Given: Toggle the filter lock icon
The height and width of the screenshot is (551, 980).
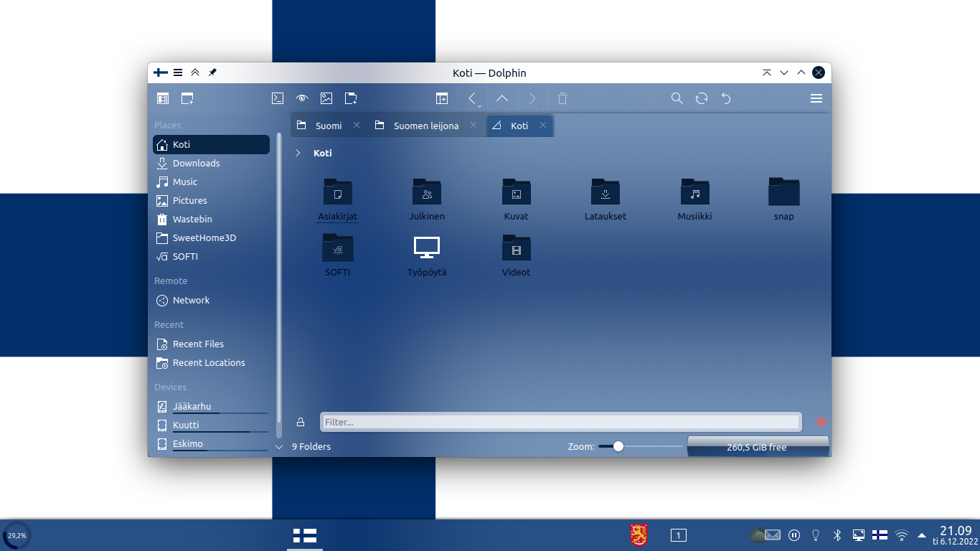Looking at the screenshot, I should click(301, 422).
